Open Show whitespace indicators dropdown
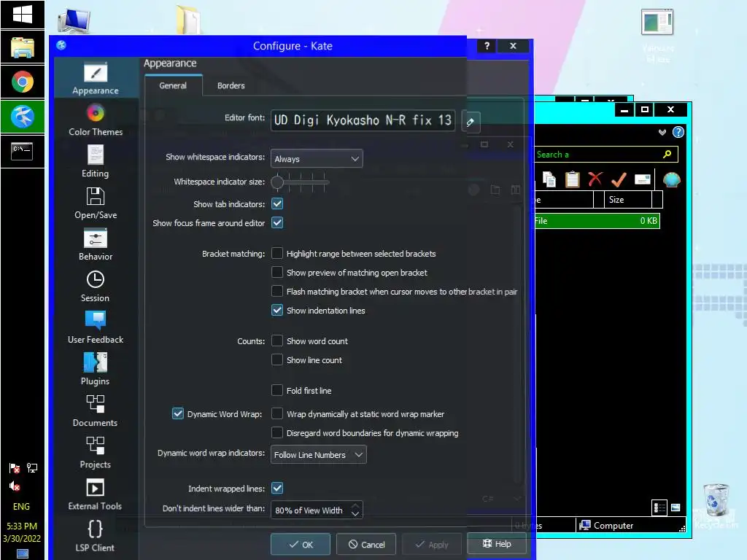 317,158
